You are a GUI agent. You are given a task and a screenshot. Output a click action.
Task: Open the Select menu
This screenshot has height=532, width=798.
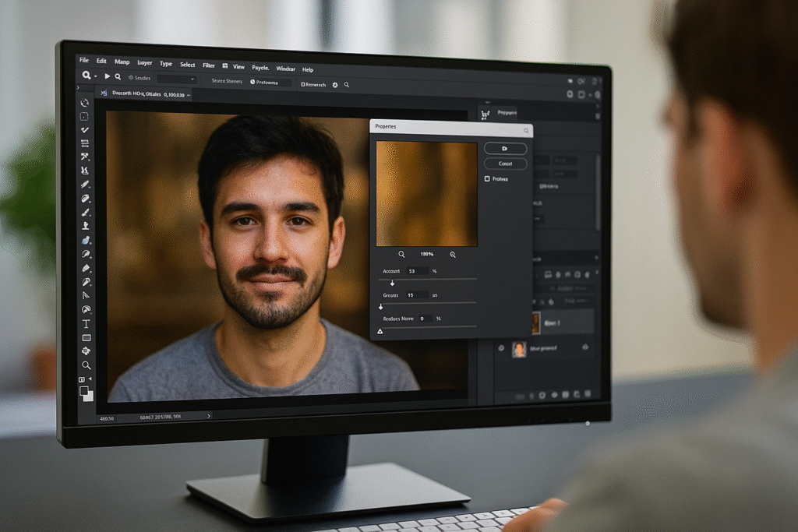[x=188, y=65]
